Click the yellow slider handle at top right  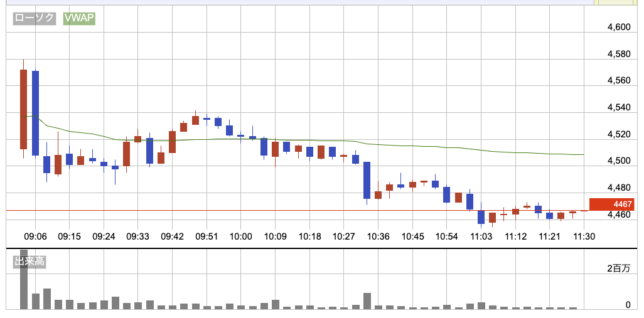[x=619, y=3]
